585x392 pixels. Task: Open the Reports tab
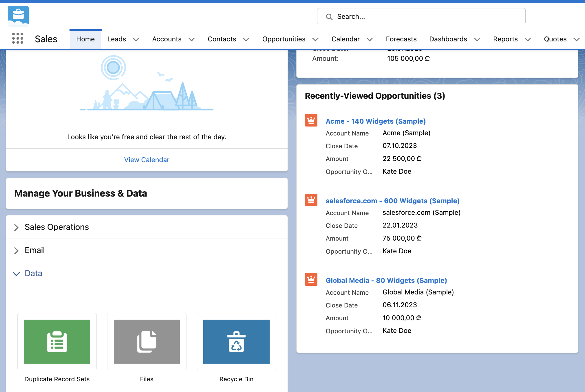click(505, 39)
